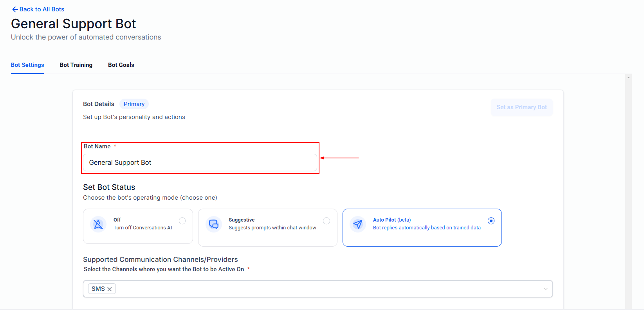
Task: Select the Suggestive radio button
Action: coord(327,221)
